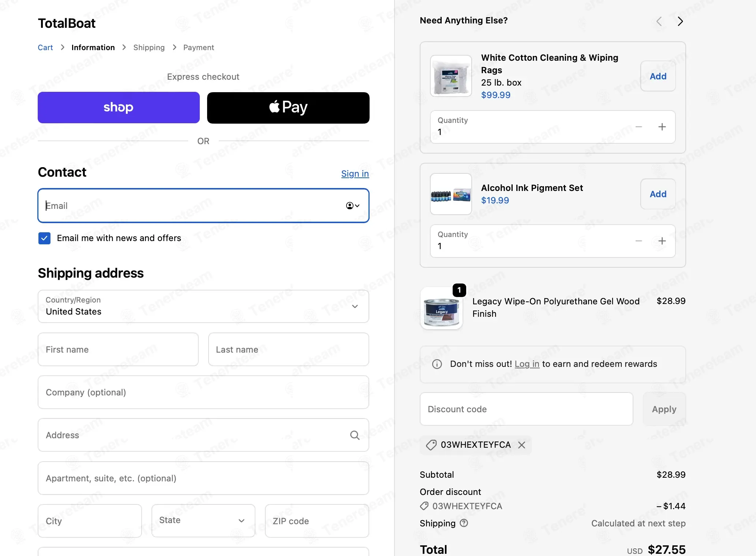Click the discount tag icon in code chip

(431, 445)
